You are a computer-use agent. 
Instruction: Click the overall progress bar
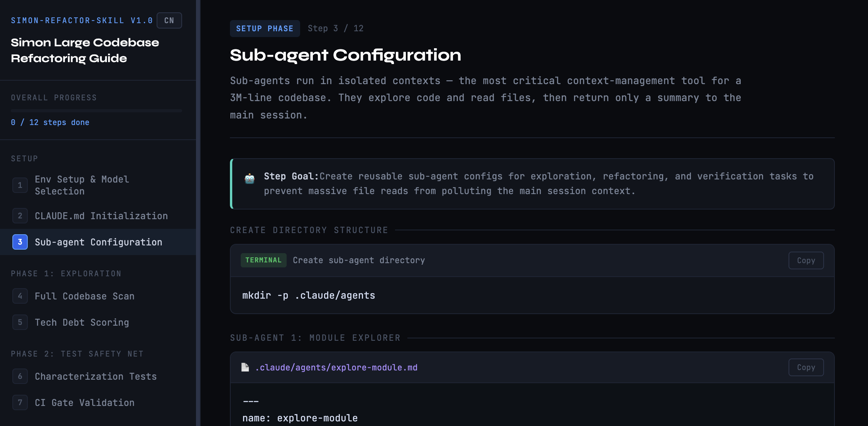96,111
